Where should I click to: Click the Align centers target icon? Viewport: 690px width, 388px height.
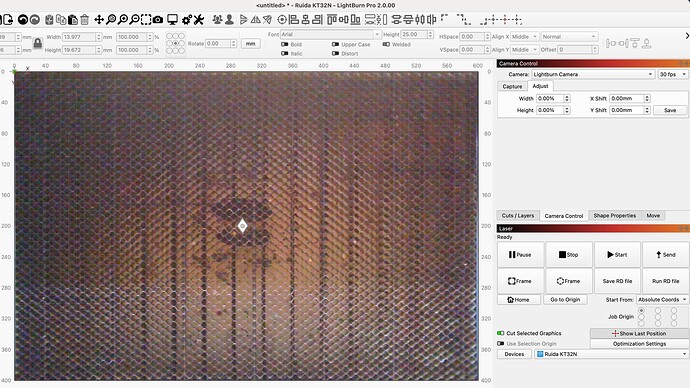pos(282,20)
